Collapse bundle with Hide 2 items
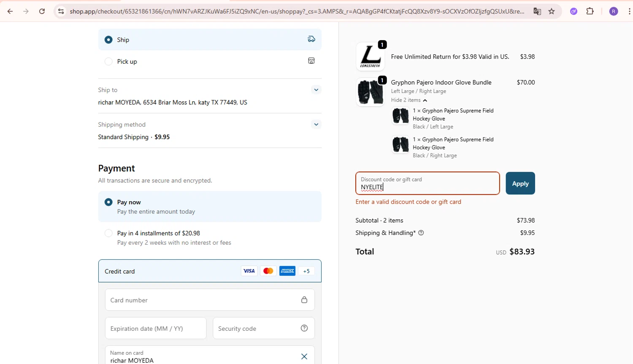Image resolution: width=633 pixels, height=364 pixels. click(409, 100)
